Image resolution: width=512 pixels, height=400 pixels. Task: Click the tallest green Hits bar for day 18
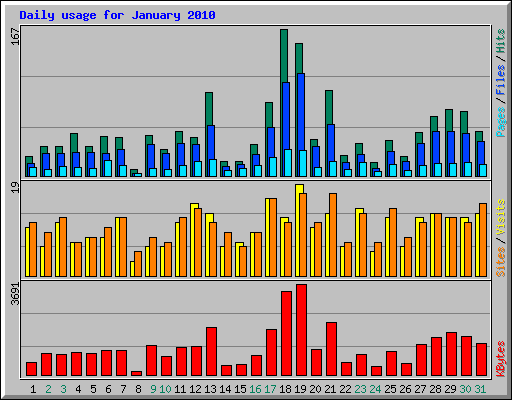point(284,55)
